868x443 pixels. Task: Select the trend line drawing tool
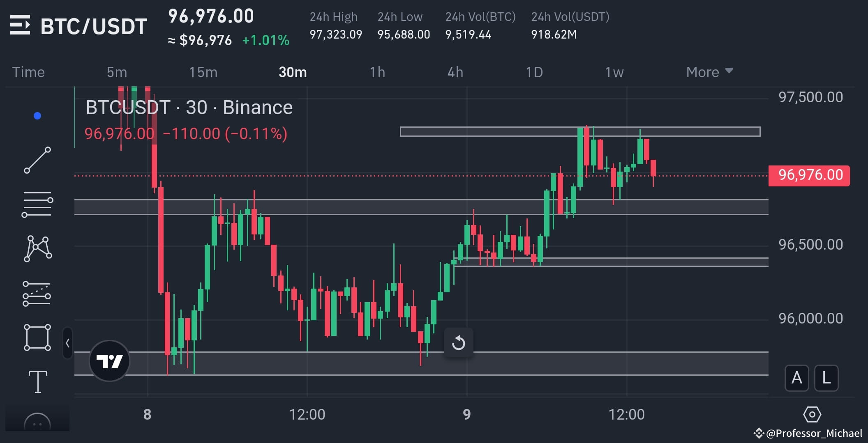(x=37, y=160)
